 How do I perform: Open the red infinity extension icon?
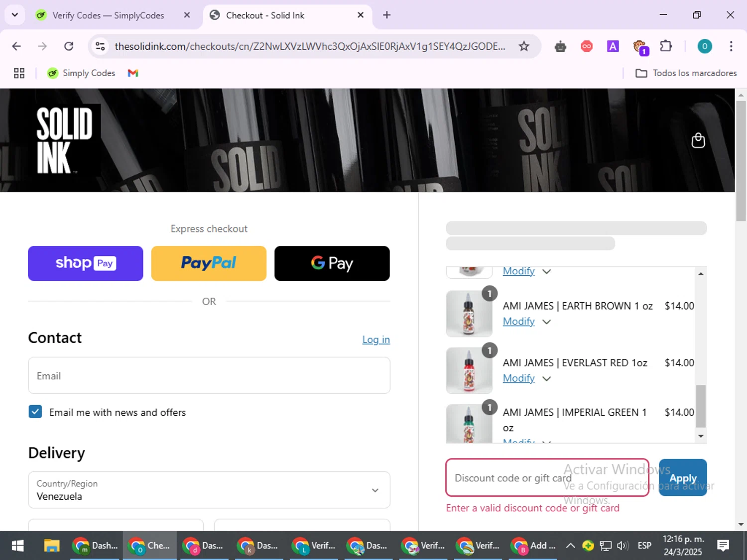pyautogui.click(x=587, y=46)
